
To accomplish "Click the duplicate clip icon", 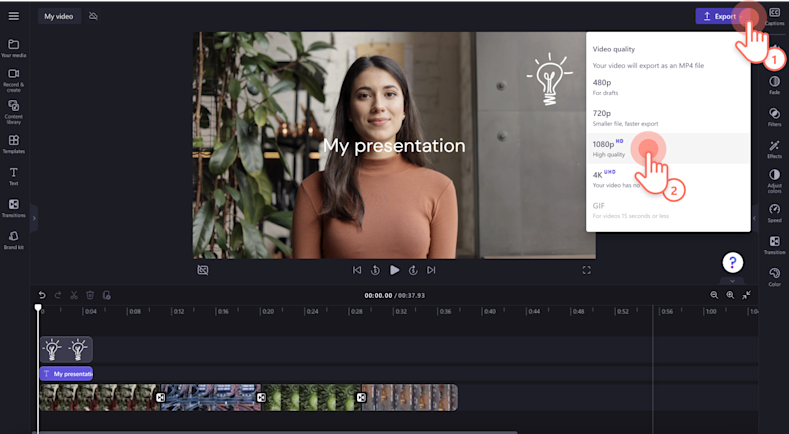I will 106,295.
